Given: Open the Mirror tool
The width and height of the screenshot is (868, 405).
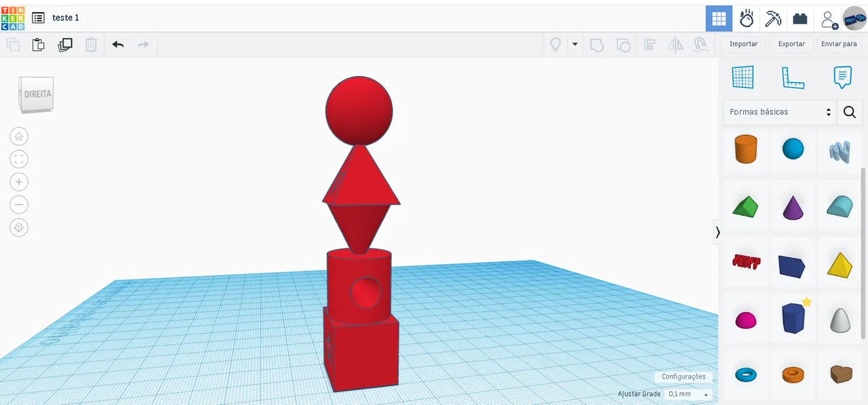Looking at the screenshot, I should (674, 44).
